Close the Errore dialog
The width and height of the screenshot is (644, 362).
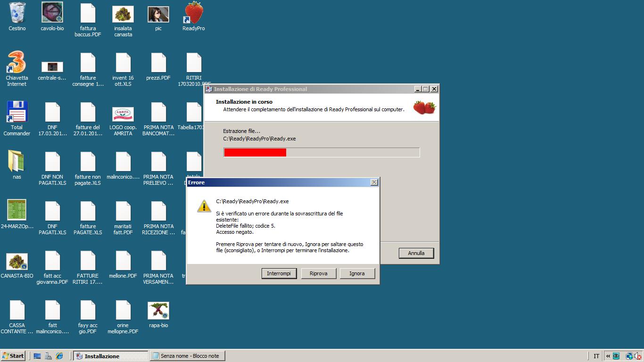(x=374, y=182)
